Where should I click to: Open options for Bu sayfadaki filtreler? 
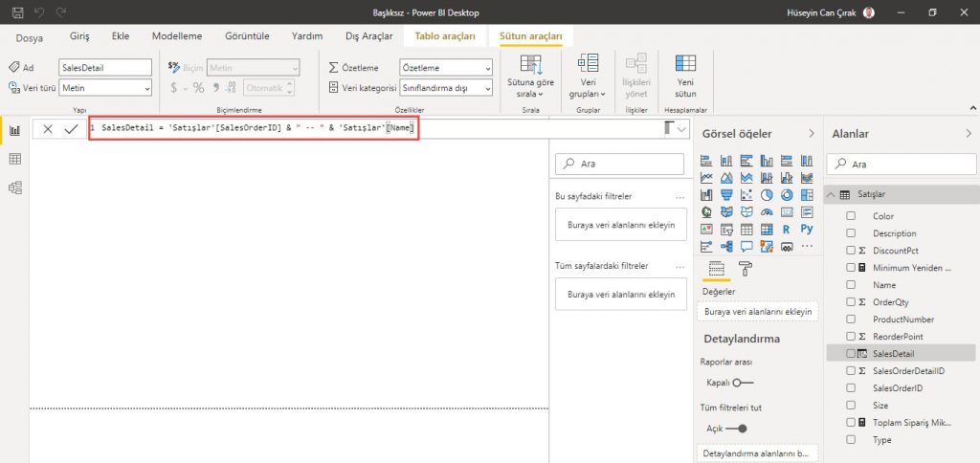coord(680,196)
